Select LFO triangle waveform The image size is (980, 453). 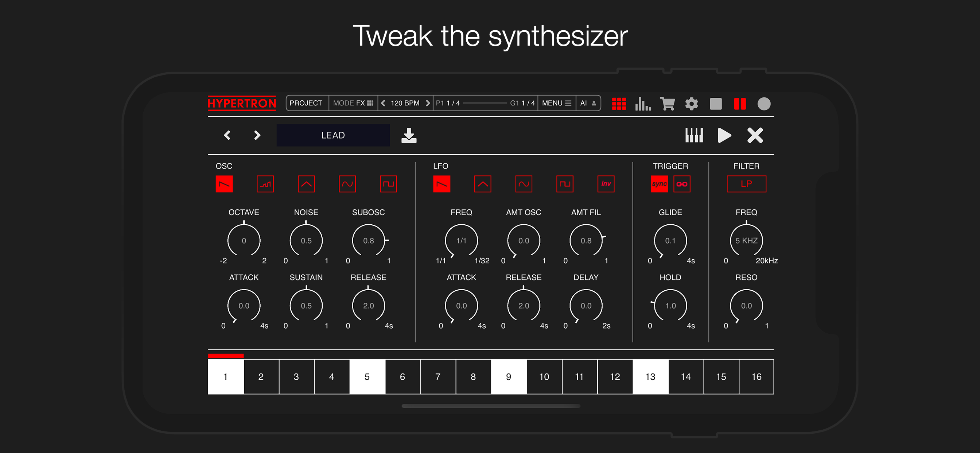(483, 184)
